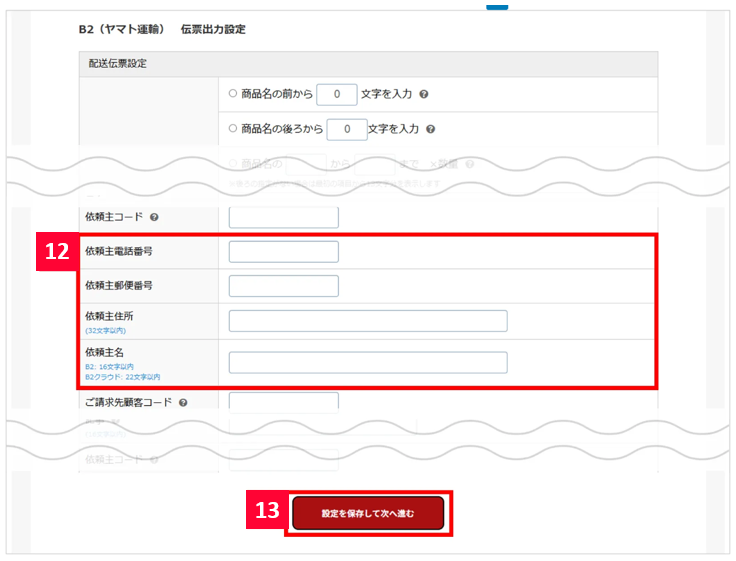
Task: Click the bottom faded 依頼主コード input box
Action: [283, 460]
